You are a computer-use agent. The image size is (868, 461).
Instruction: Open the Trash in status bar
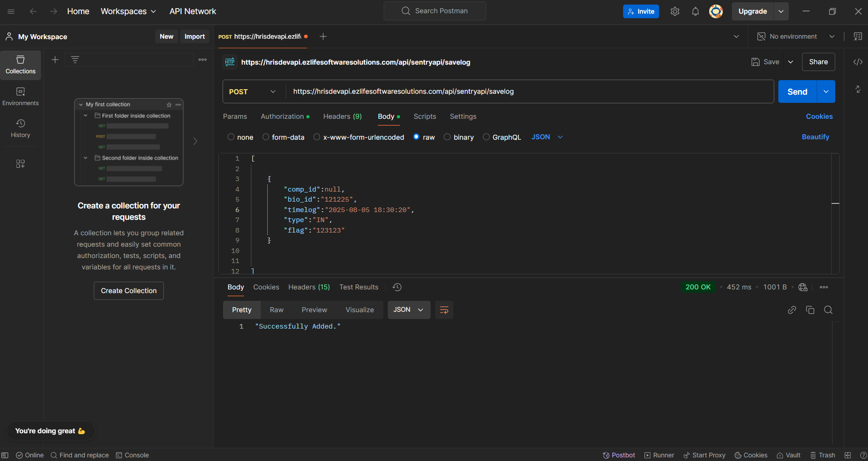pyautogui.click(x=822, y=455)
